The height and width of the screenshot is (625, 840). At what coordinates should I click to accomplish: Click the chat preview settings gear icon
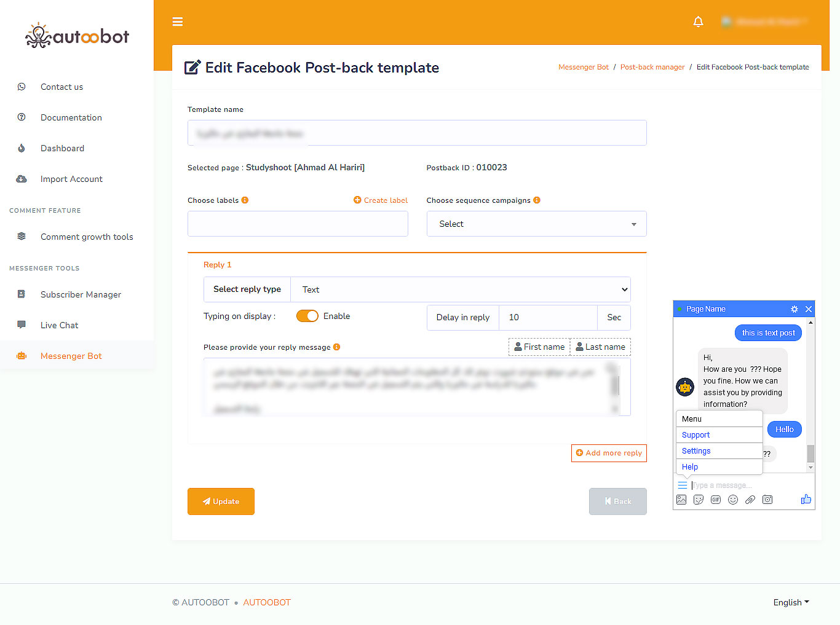(794, 309)
